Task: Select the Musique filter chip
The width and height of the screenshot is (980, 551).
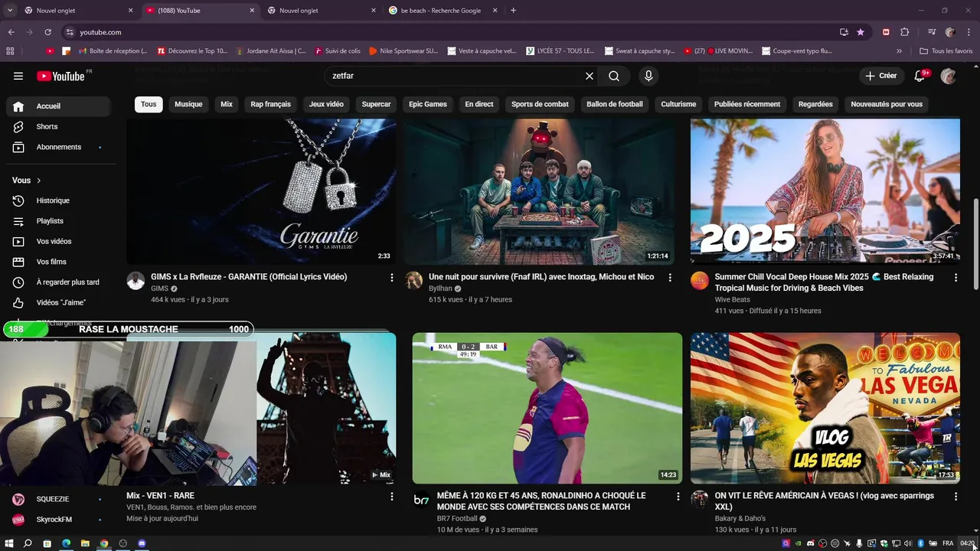Action: click(188, 104)
